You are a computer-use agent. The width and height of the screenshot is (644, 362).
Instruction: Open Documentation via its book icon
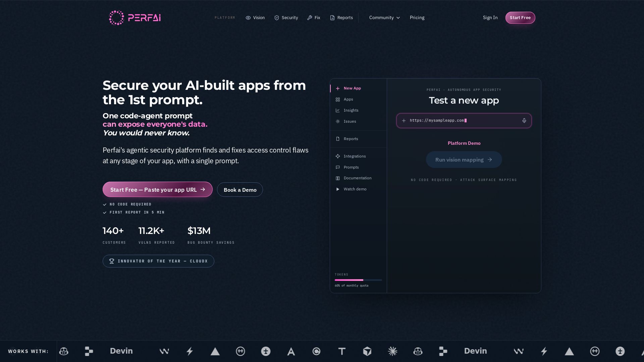point(338,178)
